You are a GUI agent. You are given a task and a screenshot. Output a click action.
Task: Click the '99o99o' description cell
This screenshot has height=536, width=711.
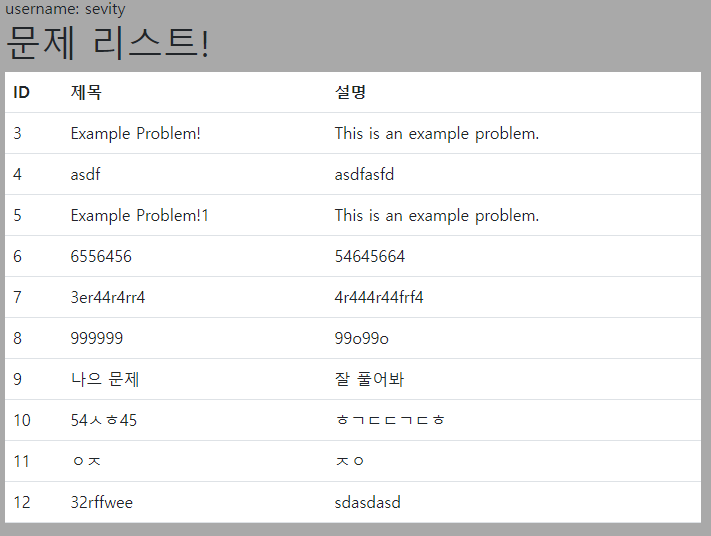(361, 338)
